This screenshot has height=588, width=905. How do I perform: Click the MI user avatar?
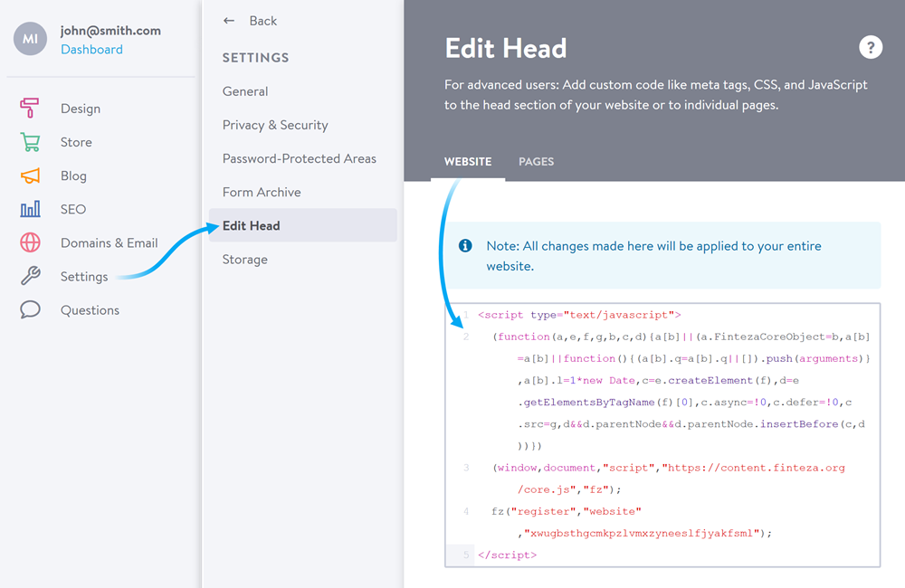pos(30,40)
